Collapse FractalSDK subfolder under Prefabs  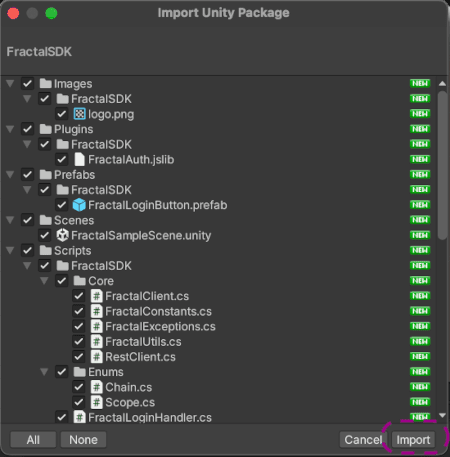27,190
